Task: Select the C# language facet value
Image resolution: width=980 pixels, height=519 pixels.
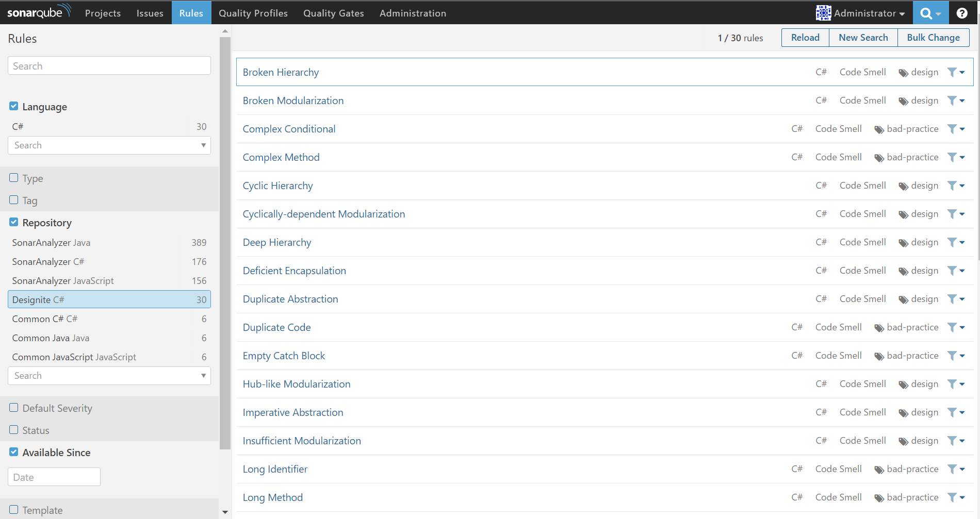Action: click(x=109, y=126)
